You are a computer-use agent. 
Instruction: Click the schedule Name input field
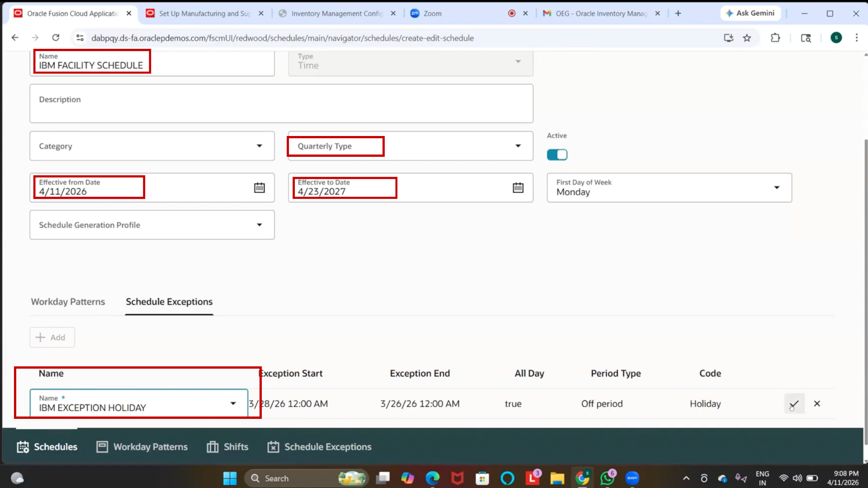click(152, 63)
